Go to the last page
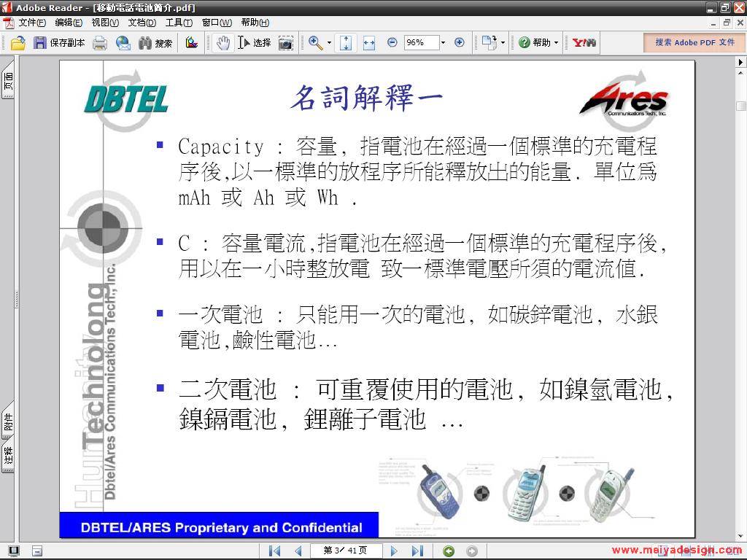The image size is (747, 560). (417, 551)
